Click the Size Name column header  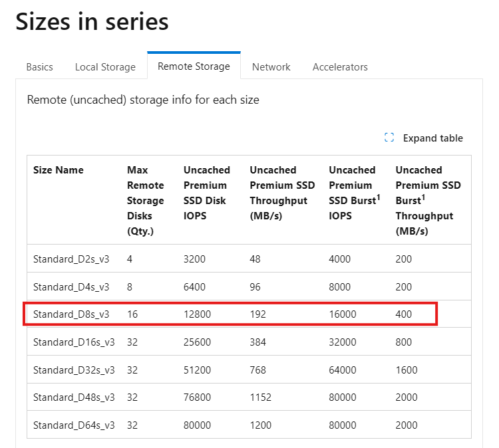point(59,170)
